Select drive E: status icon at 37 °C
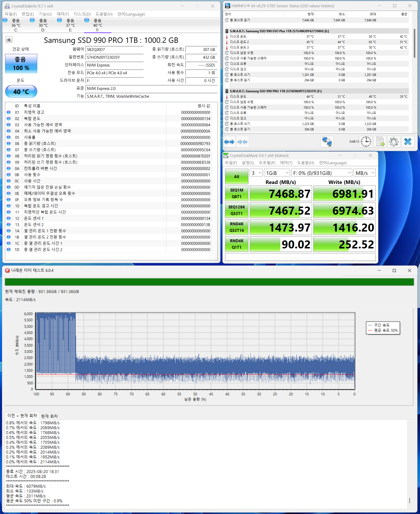Viewport: 420px width, 514px height. tap(60, 20)
